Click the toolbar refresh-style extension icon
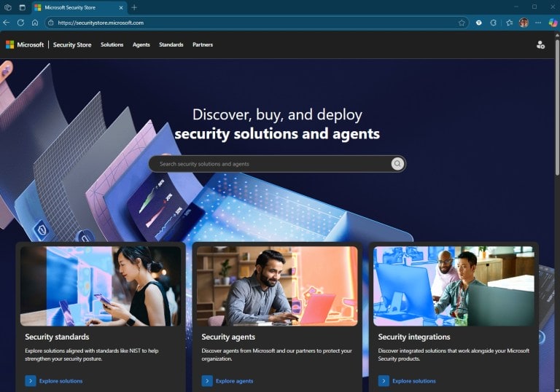Screen dimensions: 560x392 pos(493,23)
